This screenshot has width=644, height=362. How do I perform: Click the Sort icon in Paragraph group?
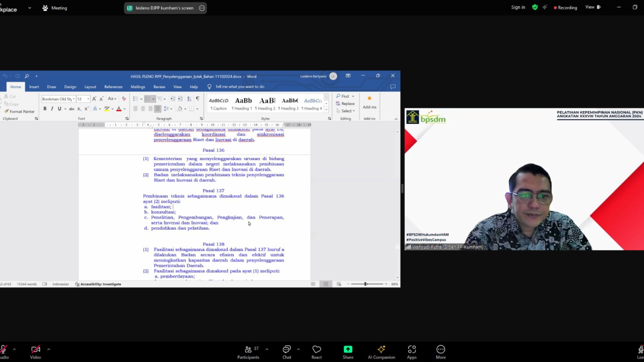click(189, 99)
